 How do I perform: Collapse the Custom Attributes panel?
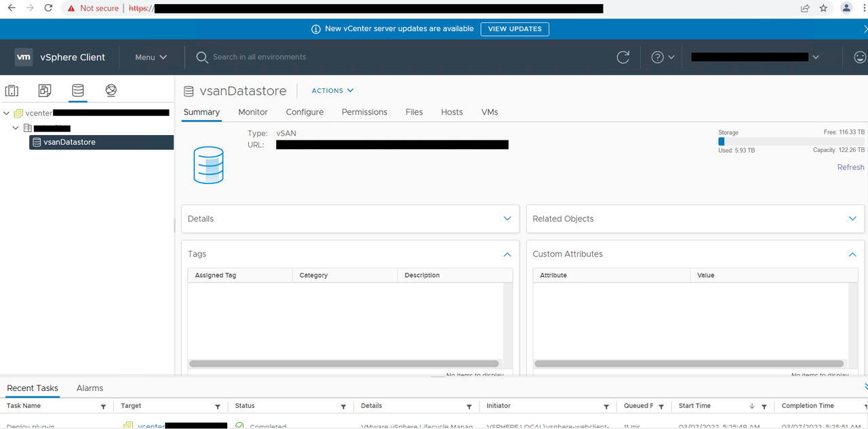pyautogui.click(x=852, y=254)
